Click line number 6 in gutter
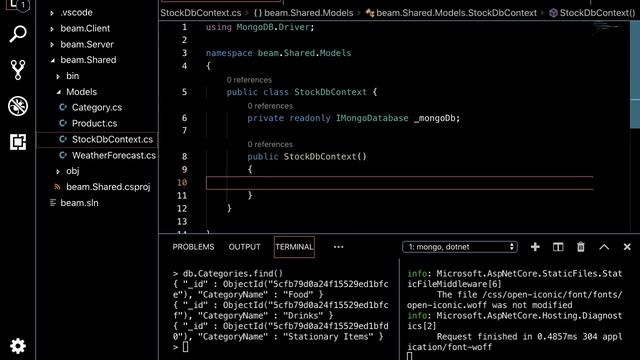 [184, 118]
